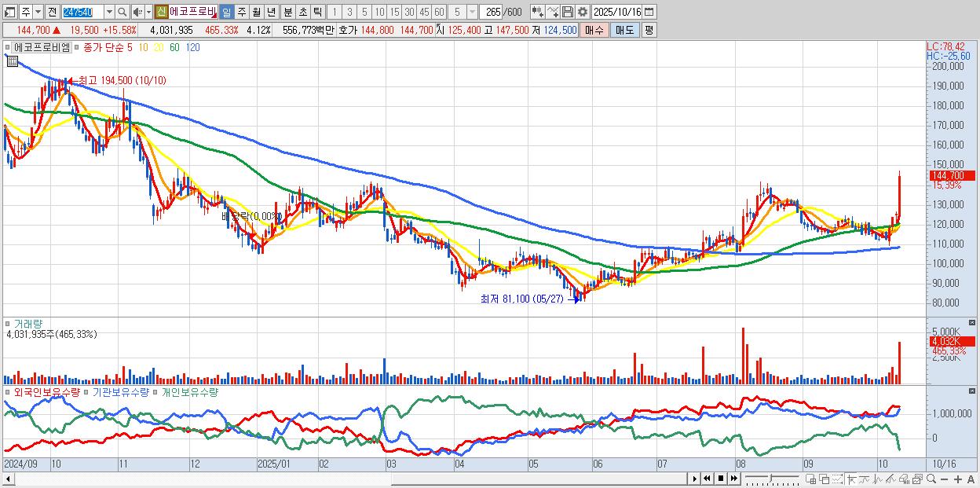This screenshot has width=980, height=488.
Task: Click the stop square button
Action: (x=721, y=479)
